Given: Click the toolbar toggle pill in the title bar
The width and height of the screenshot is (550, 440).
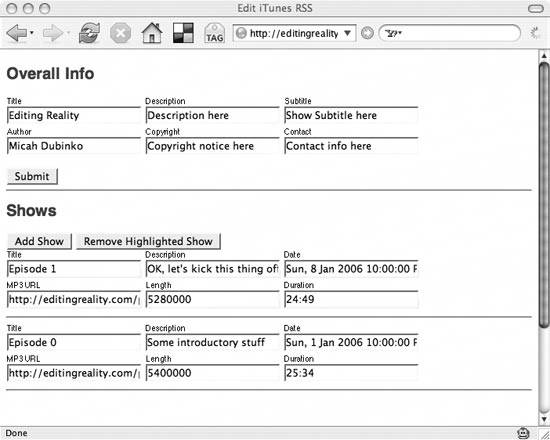Looking at the screenshot, I should pos(536,8).
